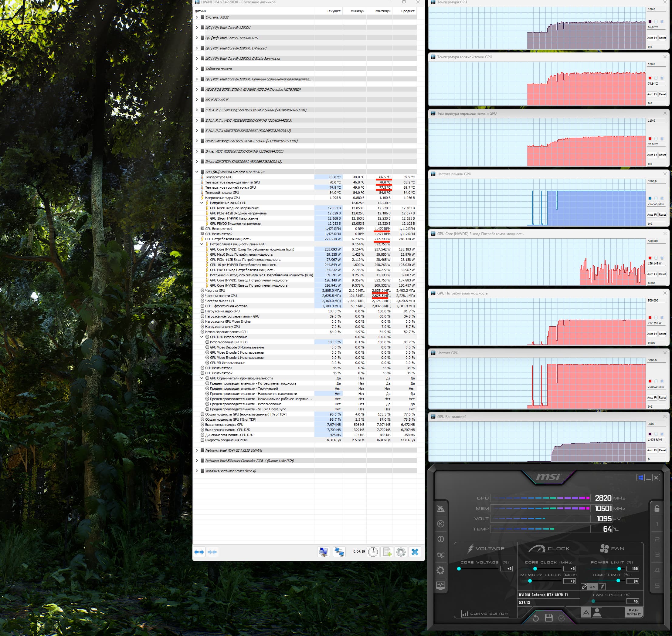The height and width of the screenshot is (636, 672).
Task: Collapse NVIDIA GeForce RTX 4070 Ti group
Action: [197, 172]
